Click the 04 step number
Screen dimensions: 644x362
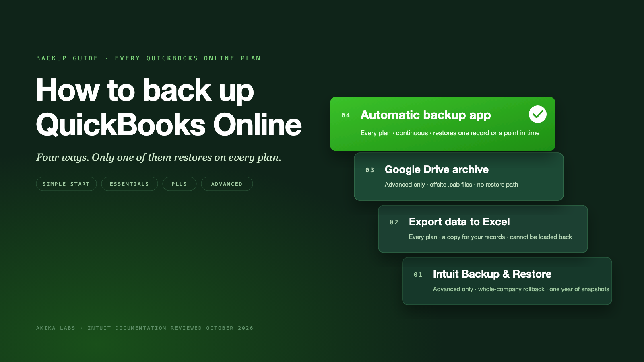click(346, 115)
